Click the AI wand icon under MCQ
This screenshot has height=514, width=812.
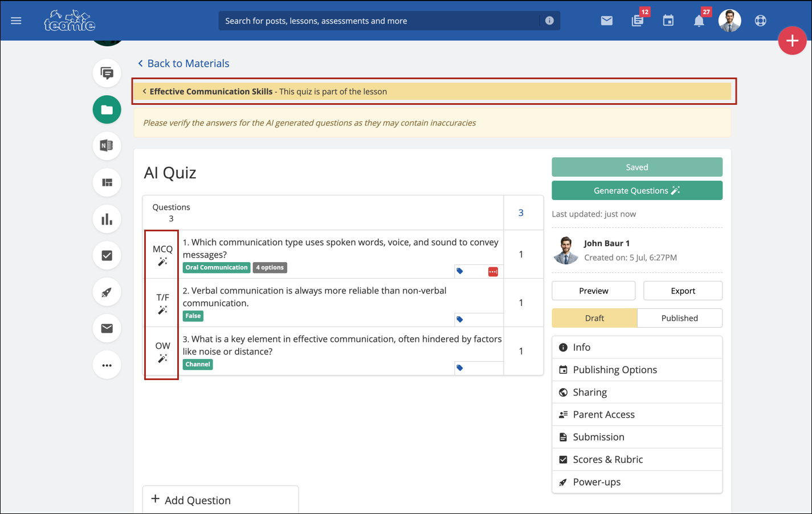pyautogui.click(x=162, y=262)
